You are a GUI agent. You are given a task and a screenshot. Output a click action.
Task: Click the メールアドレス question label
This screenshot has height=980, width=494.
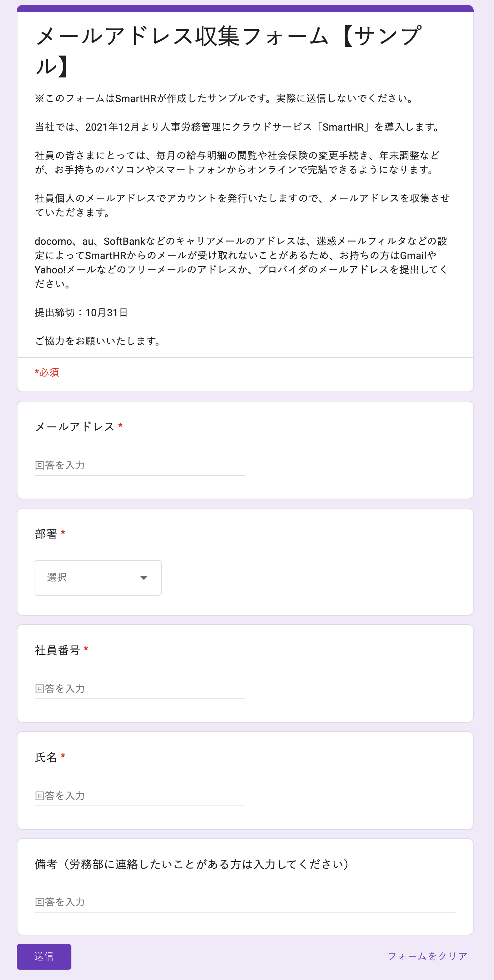pos(75,427)
